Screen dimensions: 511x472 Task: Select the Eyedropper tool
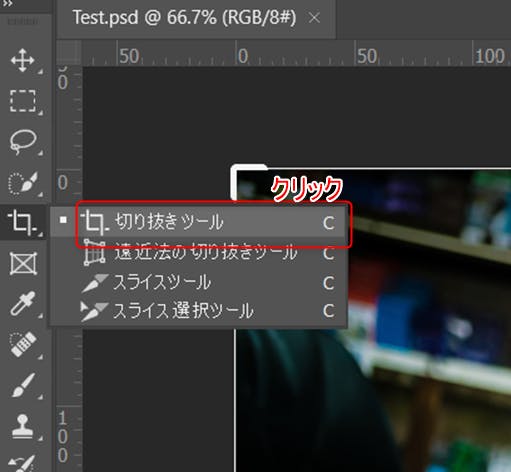coord(22,303)
